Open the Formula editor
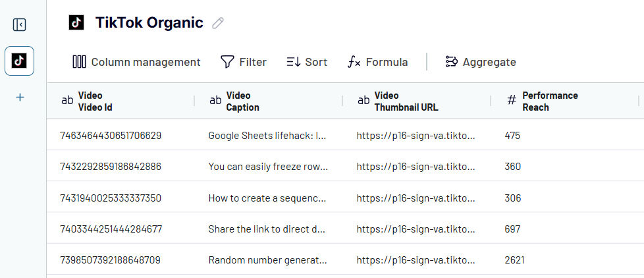644x278 pixels. point(377,62)
